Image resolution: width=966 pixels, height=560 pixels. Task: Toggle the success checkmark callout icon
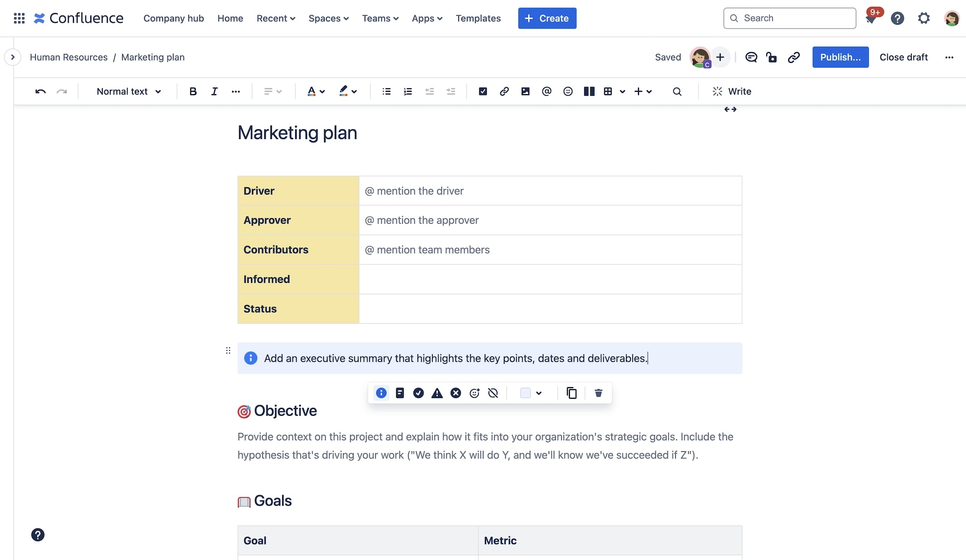pyautogui.click(x=418, y=392)
